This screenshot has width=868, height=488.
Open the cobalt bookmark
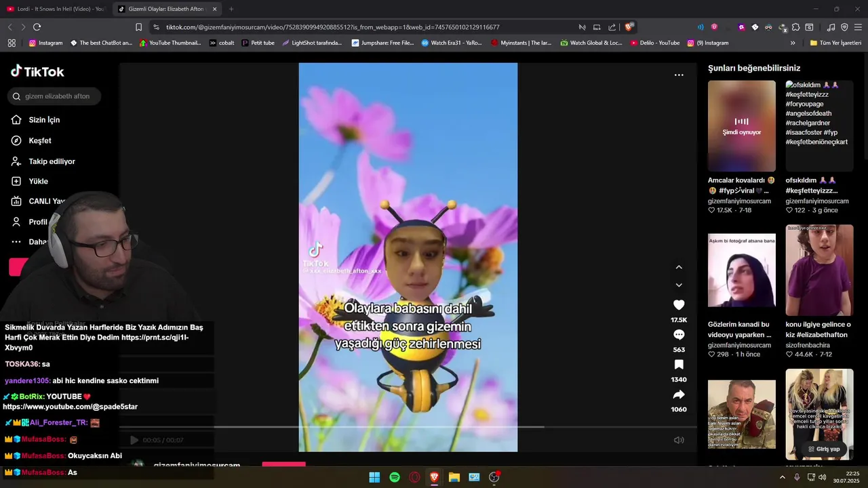point(222,43)
